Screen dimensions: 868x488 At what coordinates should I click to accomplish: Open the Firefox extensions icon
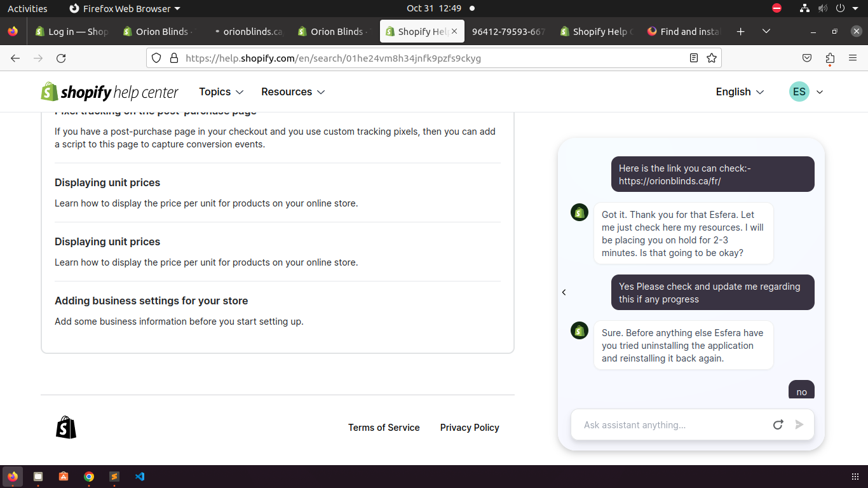(830, 58)
